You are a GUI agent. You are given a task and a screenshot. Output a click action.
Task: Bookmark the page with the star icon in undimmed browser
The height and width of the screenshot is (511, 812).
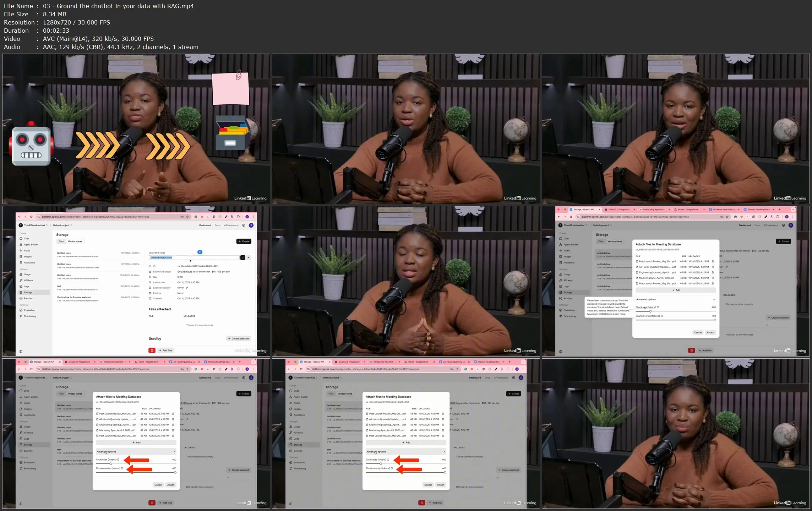187,217
